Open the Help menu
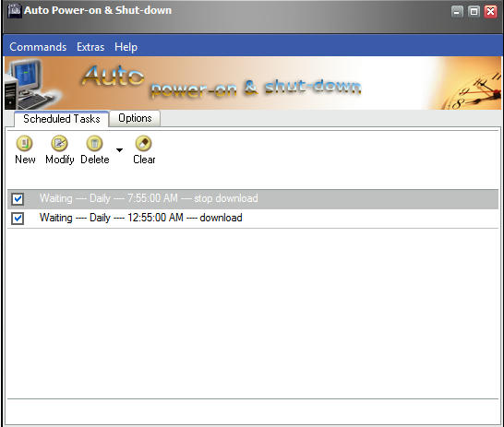Screen dimensions: 504x427 click(x=126, y=47)
